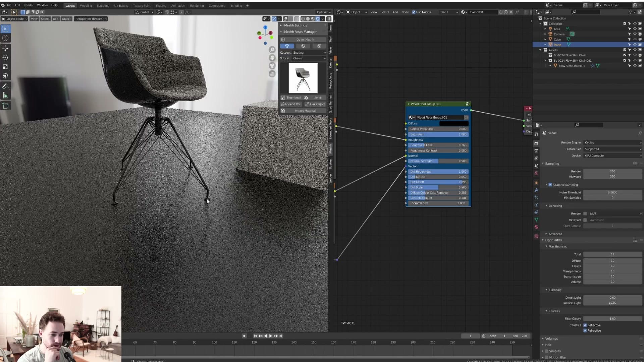
Task: Click the Link Object button
Action: 315,104
